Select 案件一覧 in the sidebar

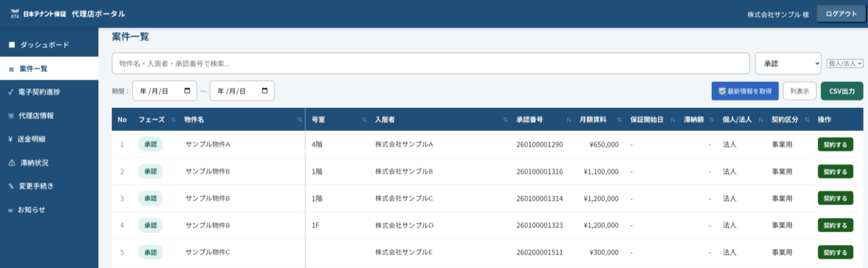click(x=49, y=69)
